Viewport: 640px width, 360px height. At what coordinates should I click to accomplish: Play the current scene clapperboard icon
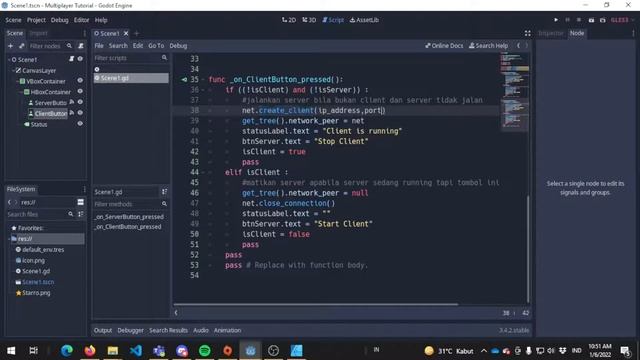pos(591,20)
